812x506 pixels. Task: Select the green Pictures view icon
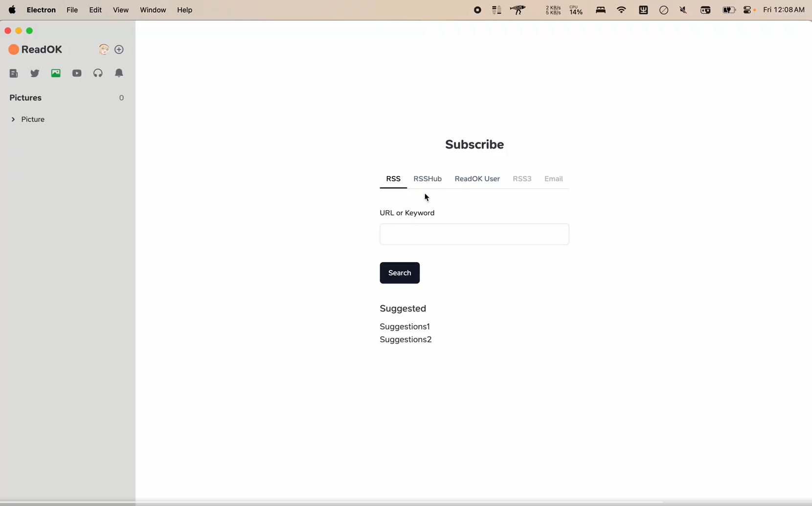56,73
